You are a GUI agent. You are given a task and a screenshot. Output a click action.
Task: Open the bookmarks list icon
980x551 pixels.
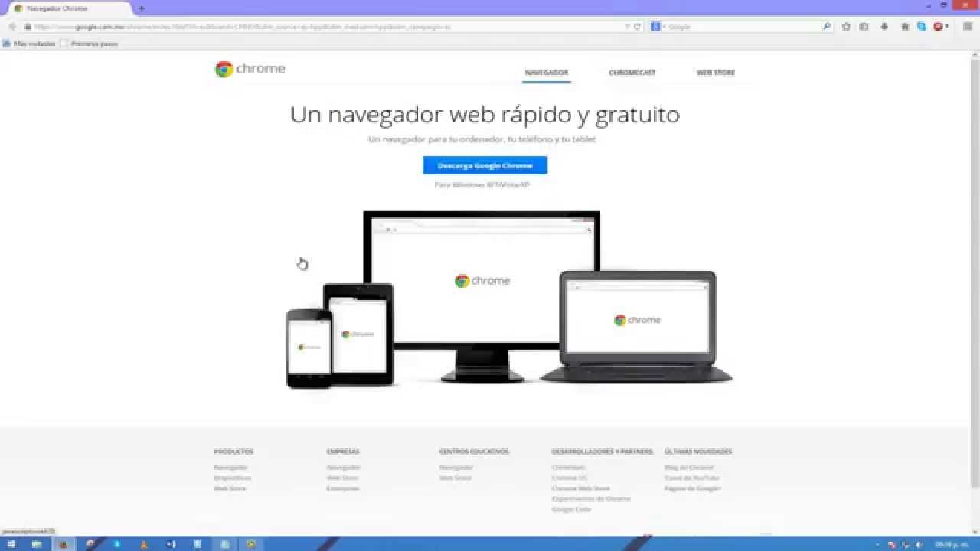[864, 26]
